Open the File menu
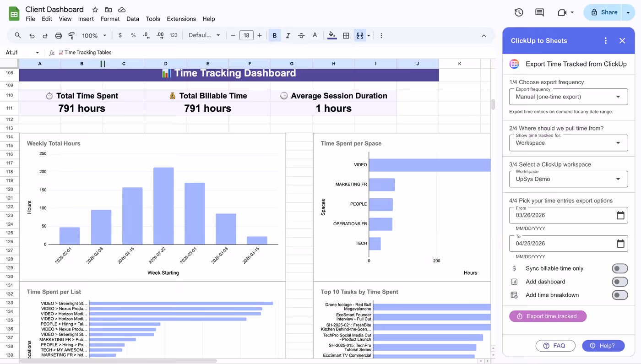This screenshot has width=641, height=364. [30, 19]
